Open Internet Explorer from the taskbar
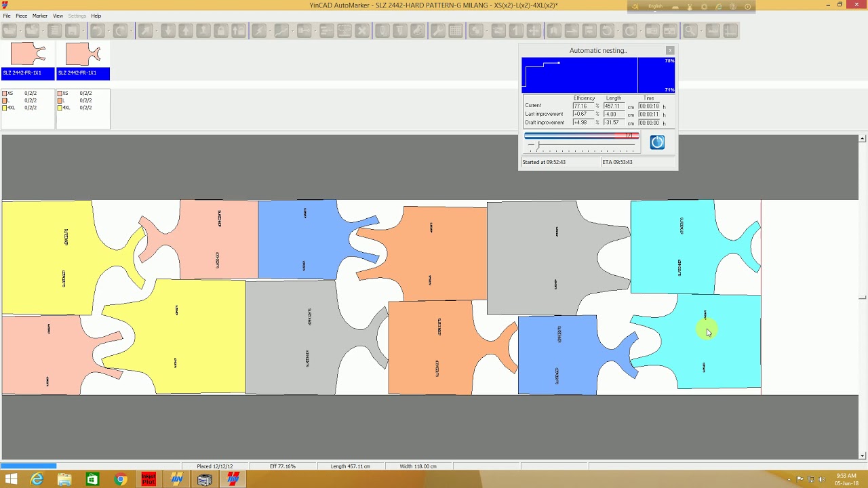Viewport: 868px width, 488px height. pos(37,479)
